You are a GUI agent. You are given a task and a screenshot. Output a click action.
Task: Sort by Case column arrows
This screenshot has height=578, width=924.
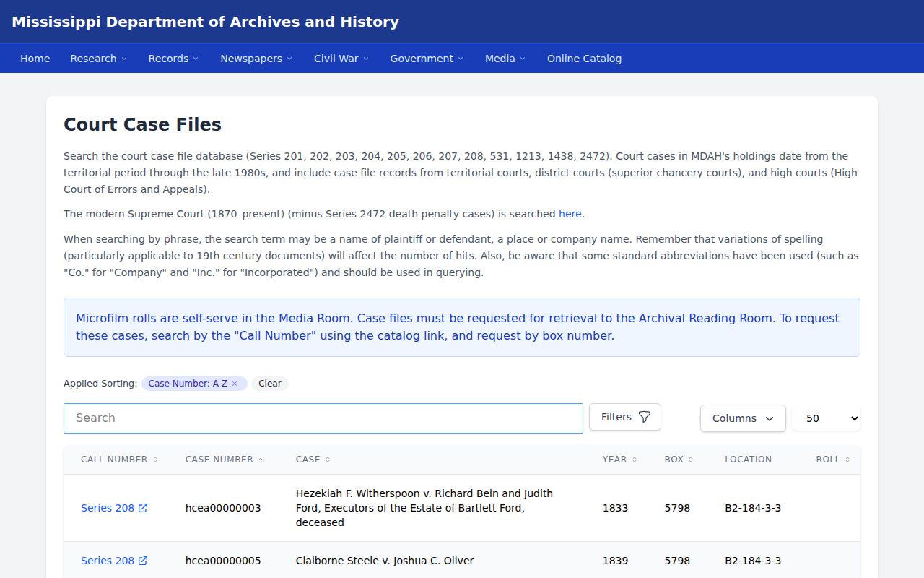[x=328, y=460]
